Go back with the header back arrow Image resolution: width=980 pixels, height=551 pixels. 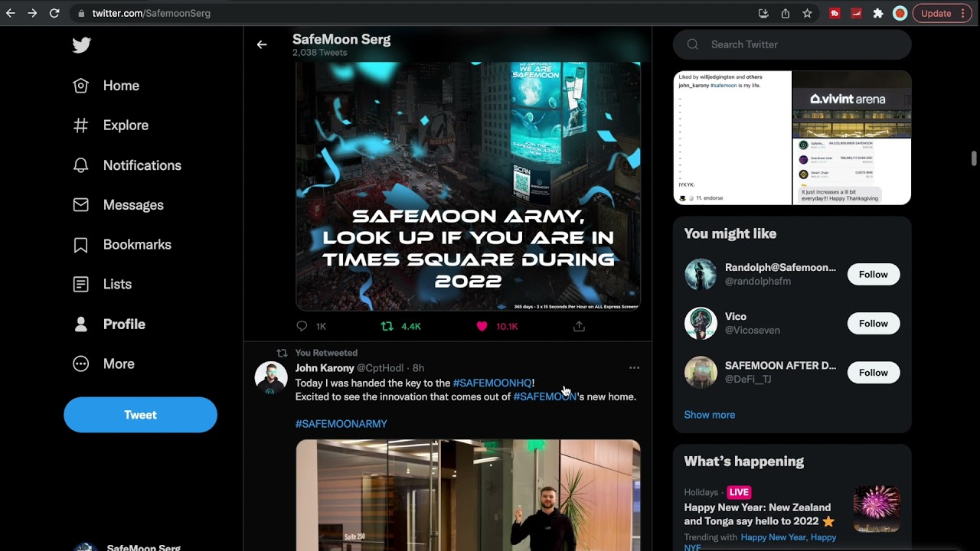click(262, 44)
